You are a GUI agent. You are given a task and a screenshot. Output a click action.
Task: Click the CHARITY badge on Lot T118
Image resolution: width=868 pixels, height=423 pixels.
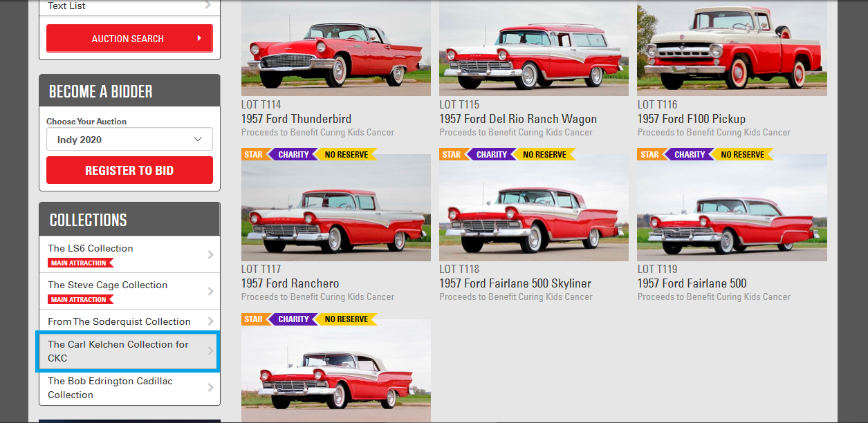(x=492, y=154)
